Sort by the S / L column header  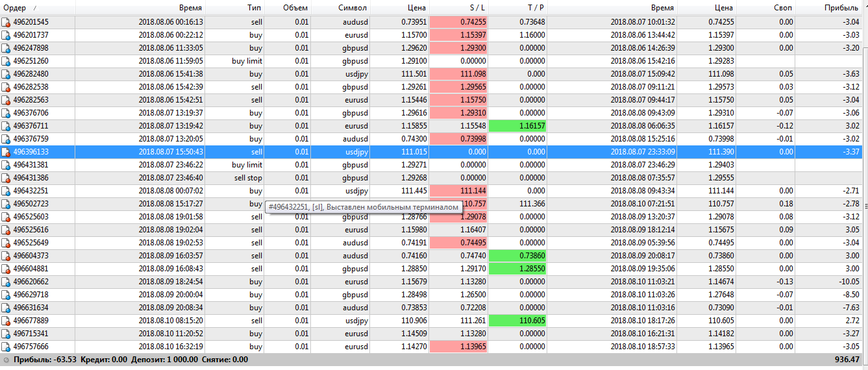[x=459, y=8]
